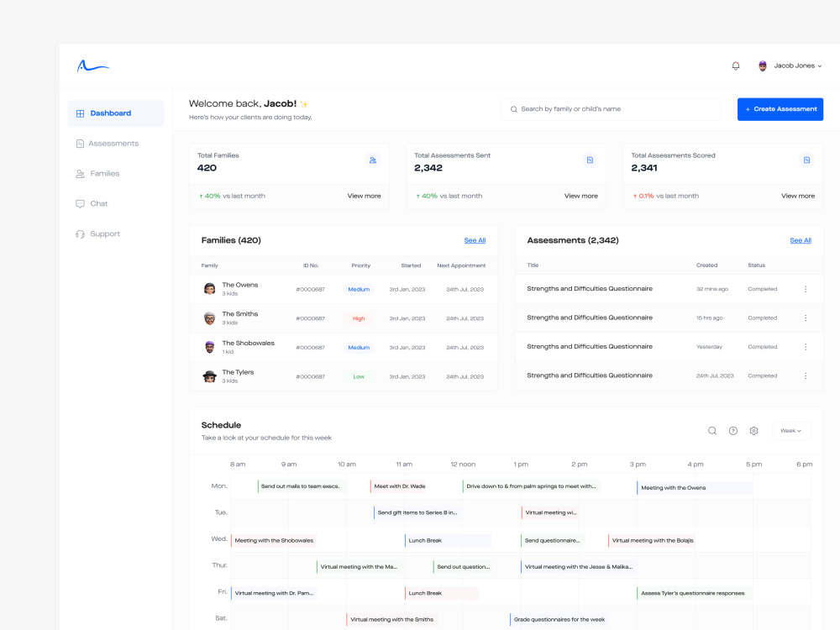Click See All for Families
840x630 pixels.
coord(475,240)
